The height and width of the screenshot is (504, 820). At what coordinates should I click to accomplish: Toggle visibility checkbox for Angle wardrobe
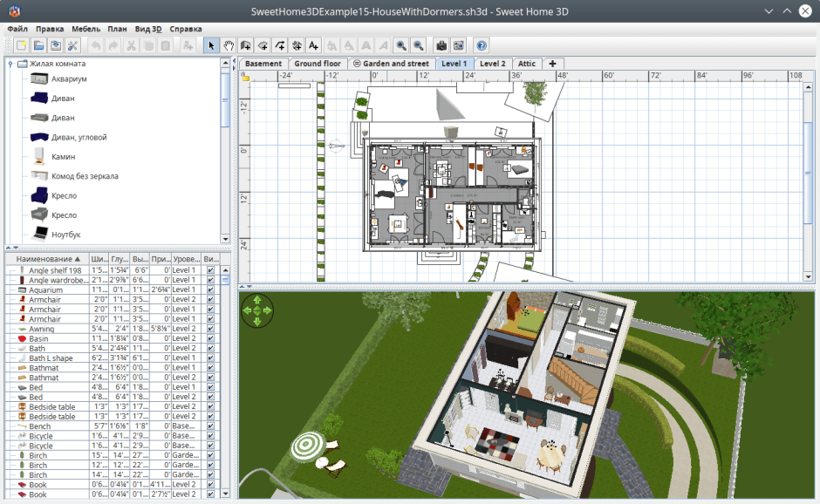click(x=210, y=280)
